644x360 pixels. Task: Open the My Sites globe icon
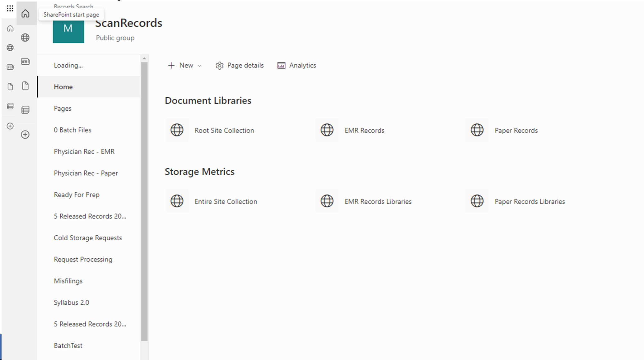coord(25,37)
